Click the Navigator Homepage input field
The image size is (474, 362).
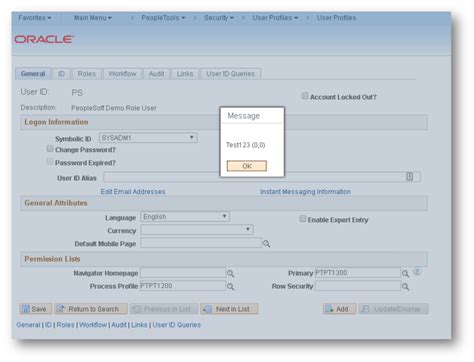pyautogui.click(x=183, y=273)
